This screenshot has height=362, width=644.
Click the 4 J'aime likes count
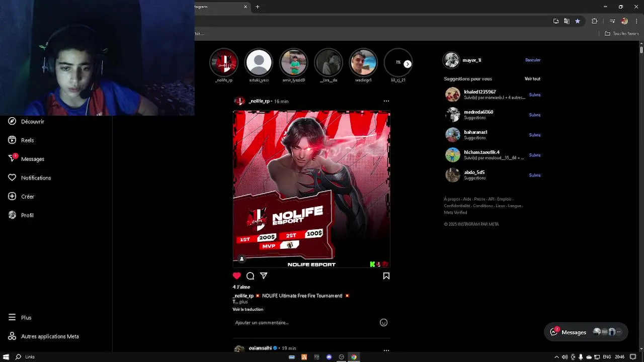coord(241,287)
